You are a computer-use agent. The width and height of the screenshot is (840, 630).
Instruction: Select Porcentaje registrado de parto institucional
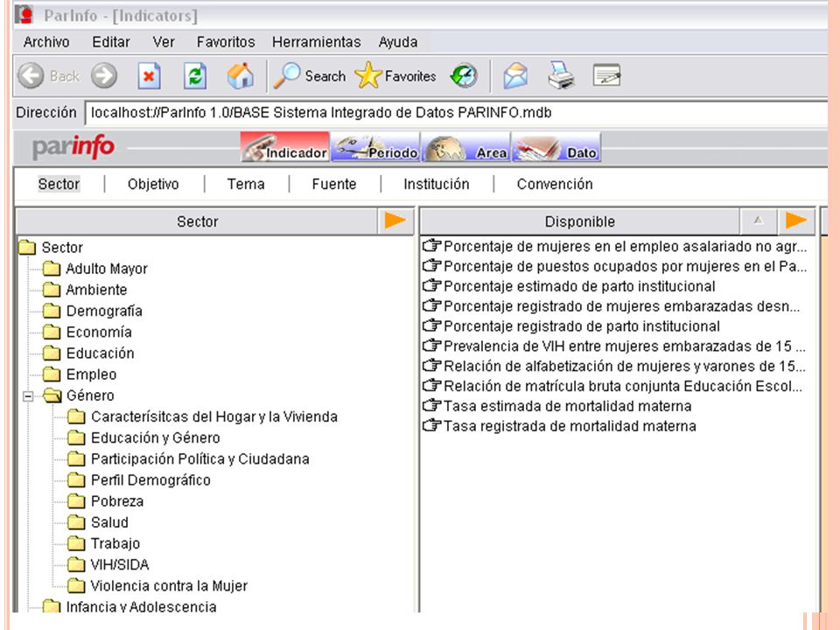(x=582, y=325)
